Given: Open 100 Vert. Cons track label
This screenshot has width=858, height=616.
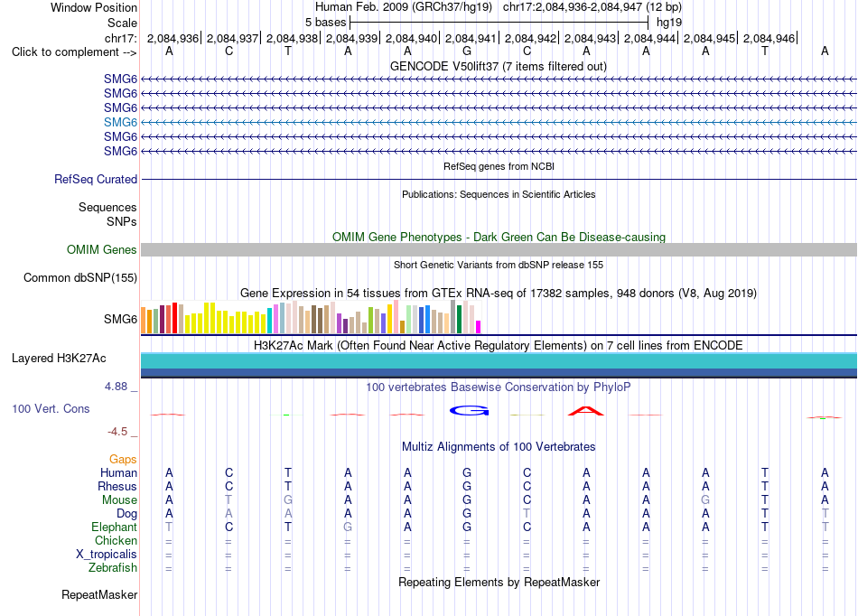Looking at the screenshot, I should coord(51,408).
